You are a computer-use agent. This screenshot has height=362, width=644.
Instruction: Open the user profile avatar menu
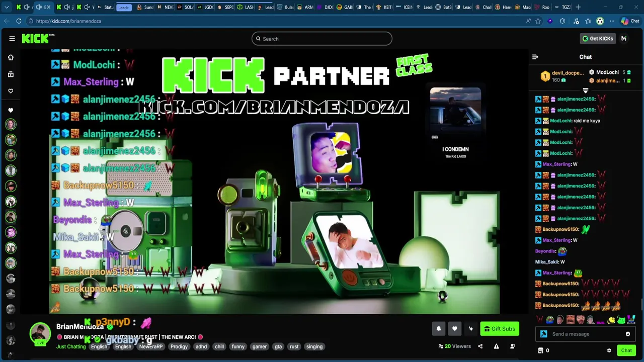624,39
